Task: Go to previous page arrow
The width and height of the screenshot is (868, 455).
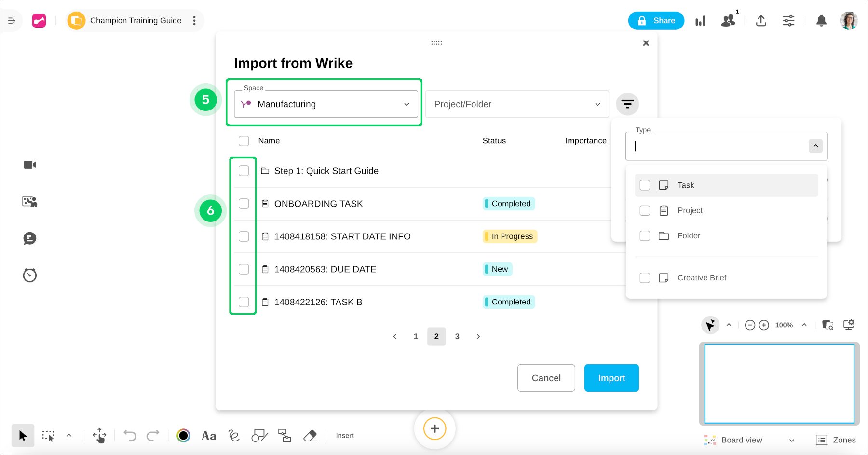Action: (x=395, y=337)
